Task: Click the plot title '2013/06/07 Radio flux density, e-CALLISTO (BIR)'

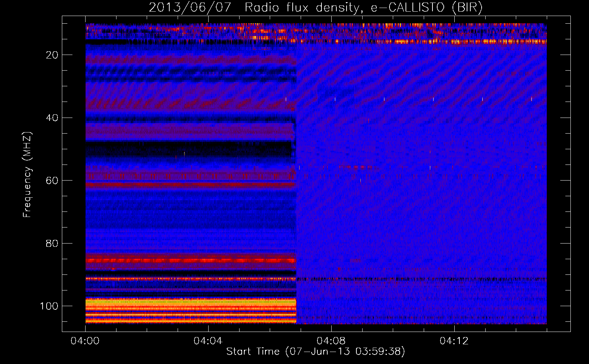Action: point(316,8)
